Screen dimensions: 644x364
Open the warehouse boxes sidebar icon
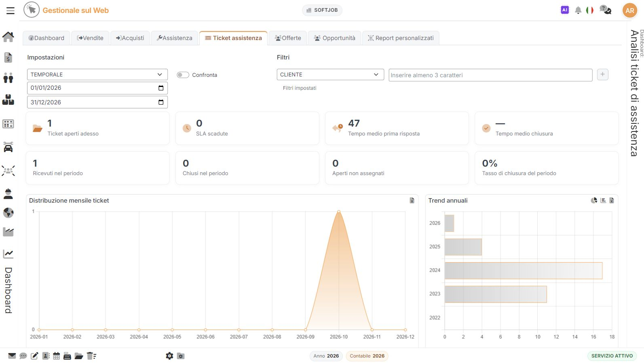(x=8, y=99)
